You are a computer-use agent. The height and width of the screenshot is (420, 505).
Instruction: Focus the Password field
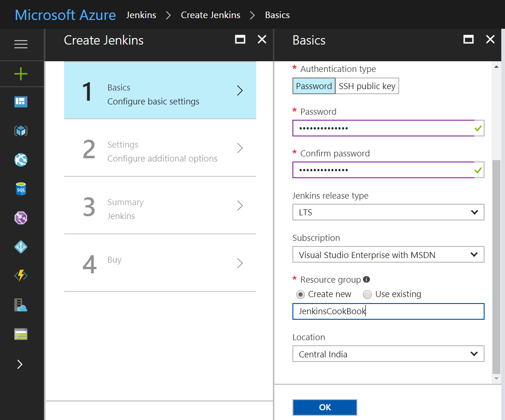[x=388, y=128]
